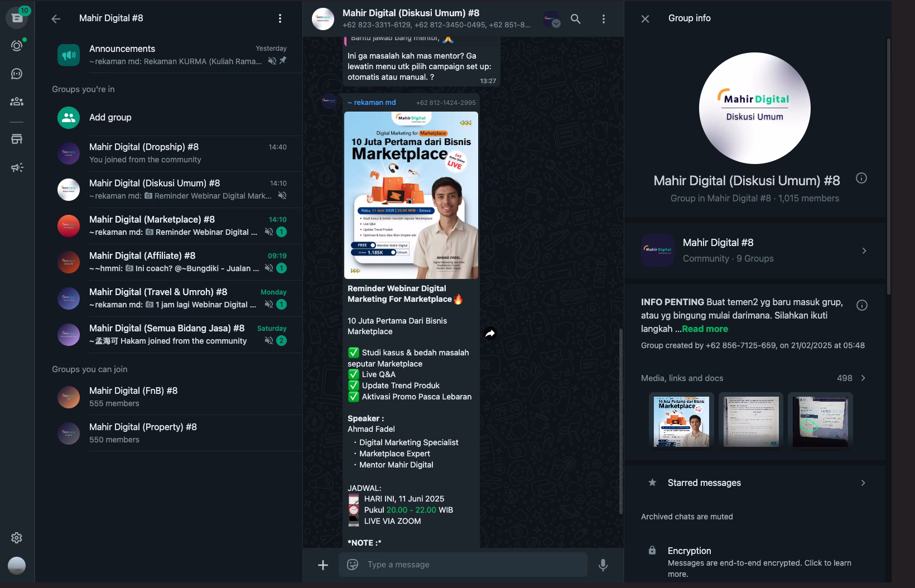Open community menu three dots next to Mahir Digital #8
This screenshot has width=915, height=588.
(x=280, y=18)
